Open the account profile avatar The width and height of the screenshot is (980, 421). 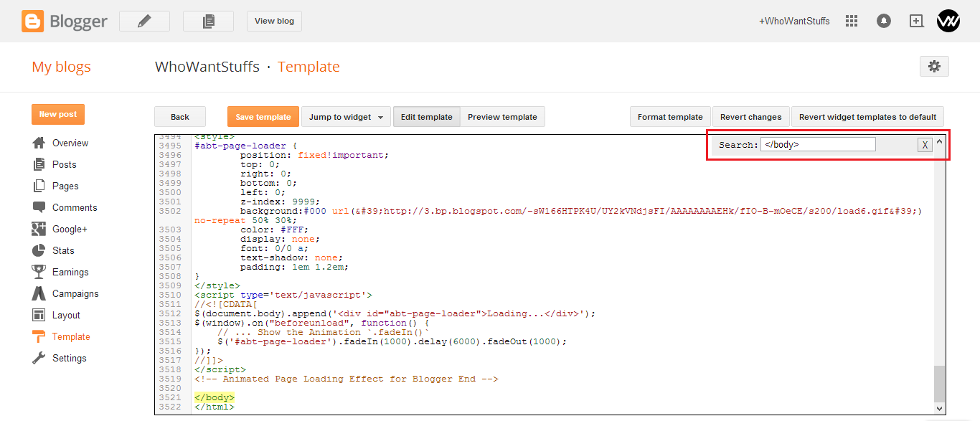(948, 21)
